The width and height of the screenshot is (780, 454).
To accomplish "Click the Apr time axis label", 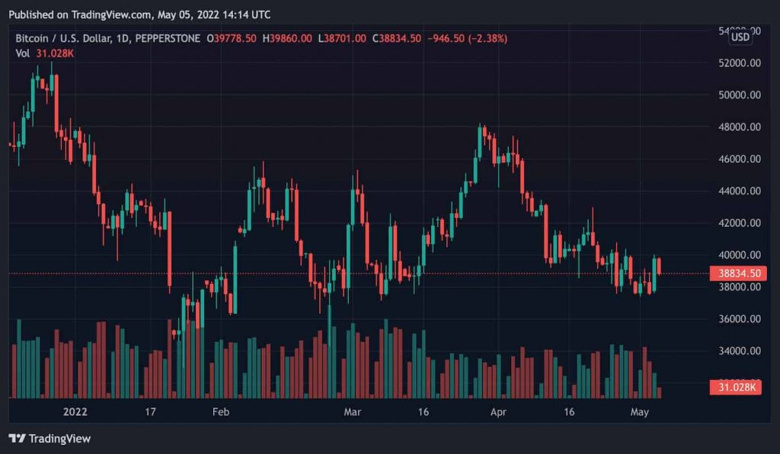I will (x=498, y=412).
